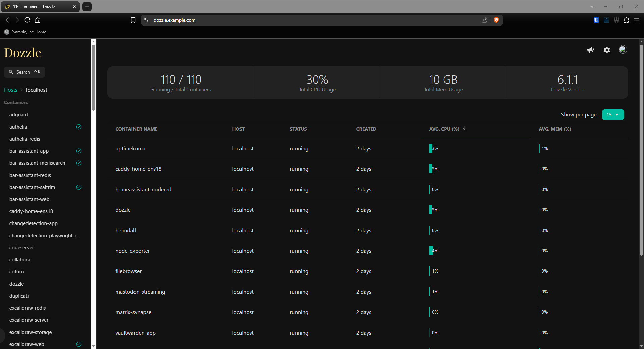Open the announcements megaphone icon
This screenshot has width=644, height=349.
tap(590, 50)
